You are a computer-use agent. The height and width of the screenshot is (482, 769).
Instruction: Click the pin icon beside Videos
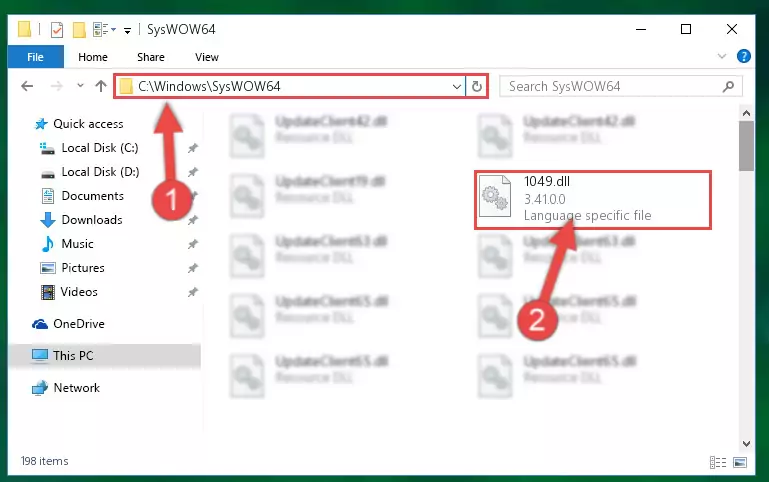pyautogui.click(x=193, y=292)
